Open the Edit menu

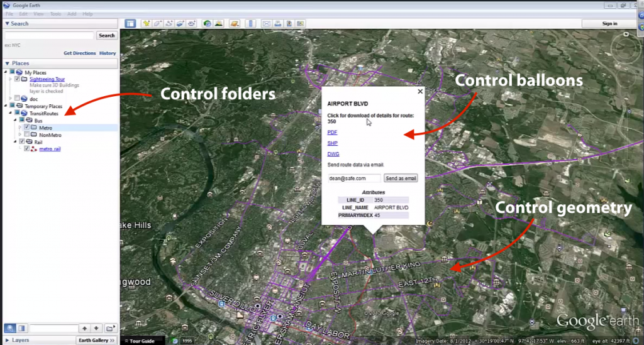point(23,14)
